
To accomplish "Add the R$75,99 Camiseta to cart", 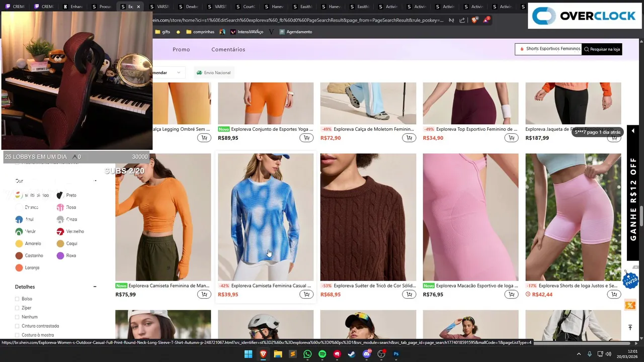I will pos(204,294).
